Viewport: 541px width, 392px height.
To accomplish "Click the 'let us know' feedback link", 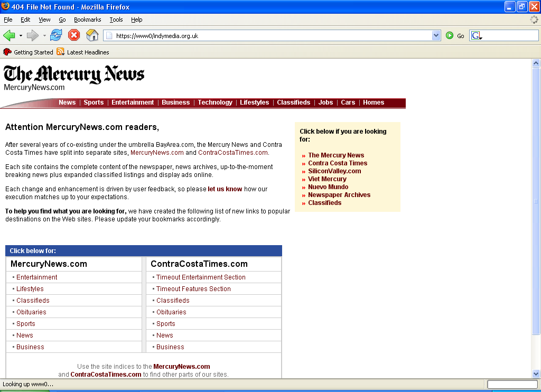I will click(225, 189).
